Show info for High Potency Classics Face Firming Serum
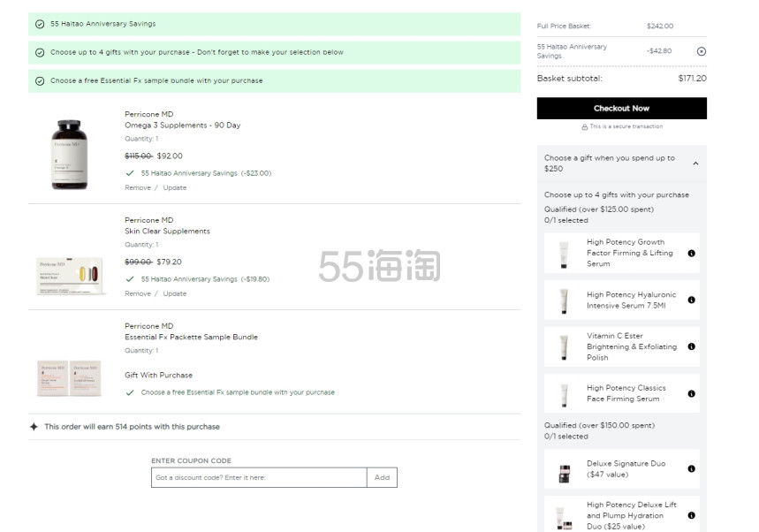Viewport: 759px width, 532px height. [691, 393]
